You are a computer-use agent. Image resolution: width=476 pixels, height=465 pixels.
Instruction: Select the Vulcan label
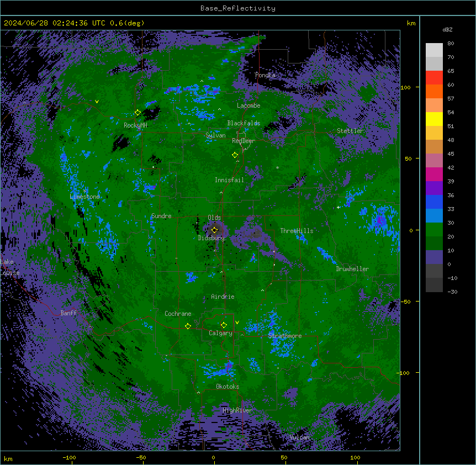pos(299,437)
